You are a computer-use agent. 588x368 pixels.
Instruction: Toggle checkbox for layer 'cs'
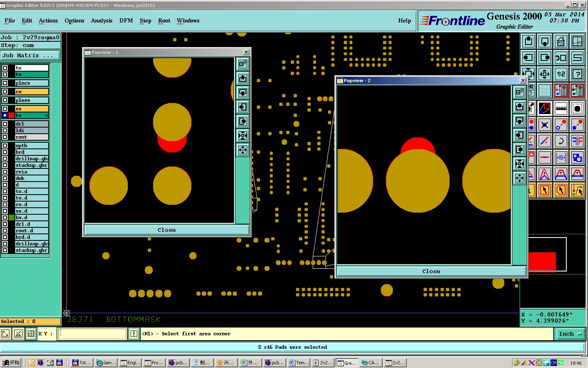[x=5, y=92]
